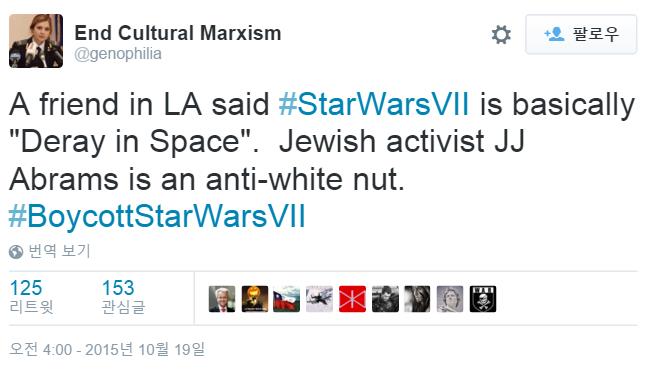This screenshot has height=373, width=646.
Task: Open the gear settings menu icon
Action: [501, 35]
